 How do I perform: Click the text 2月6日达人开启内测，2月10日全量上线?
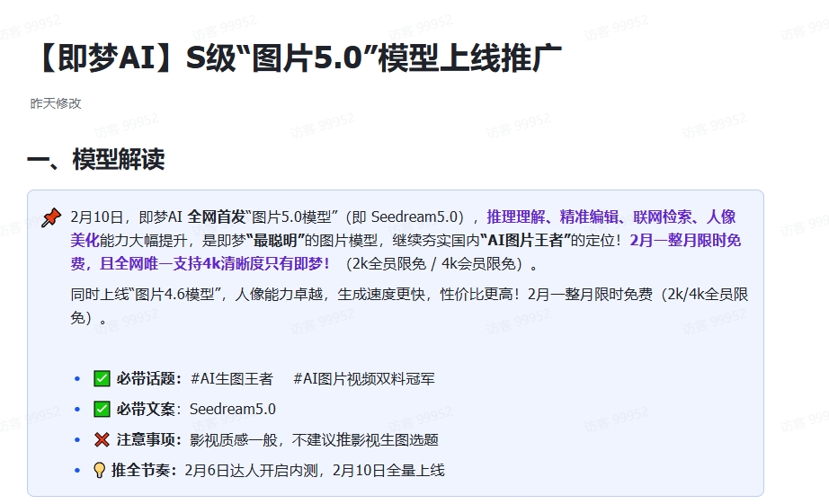pyautogui.click(x=315, y=470)
